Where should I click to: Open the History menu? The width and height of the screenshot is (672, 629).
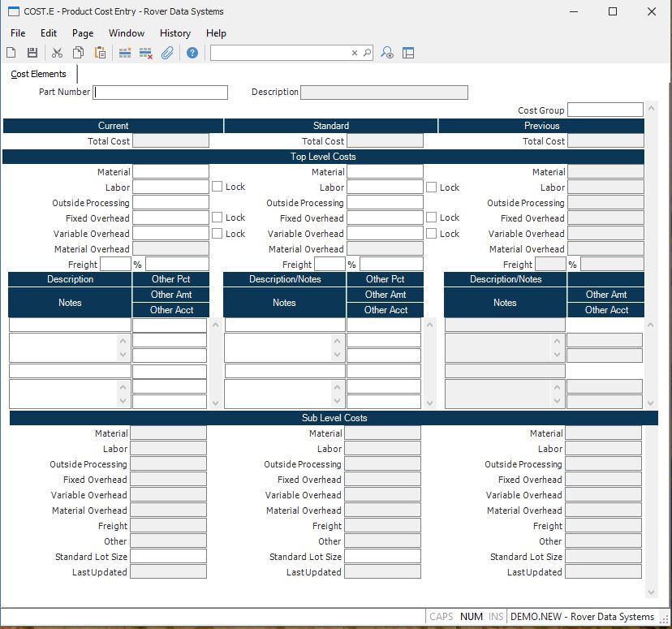tap(174, 33)
